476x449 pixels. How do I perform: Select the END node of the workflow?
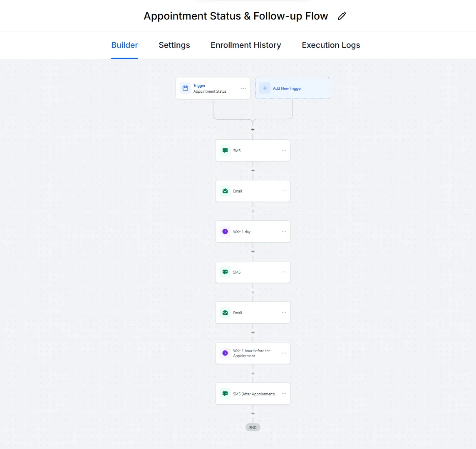tap(253, 427)
